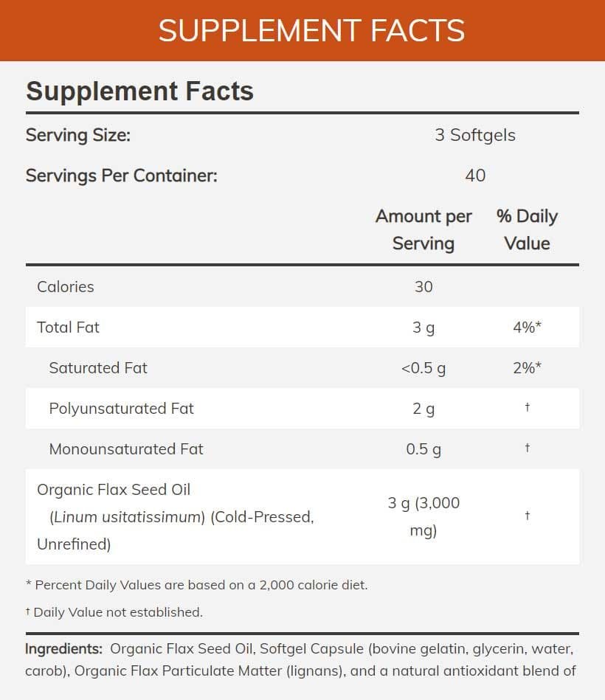Click the Percent Daily Values footnote

[x=197, y=585]
